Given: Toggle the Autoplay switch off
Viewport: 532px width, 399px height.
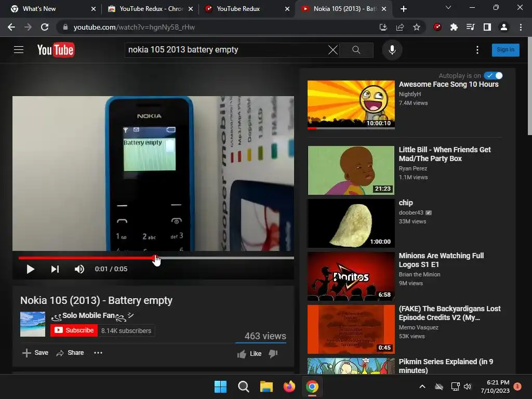Looking at the screenshot, I should [x=493, y=75].
